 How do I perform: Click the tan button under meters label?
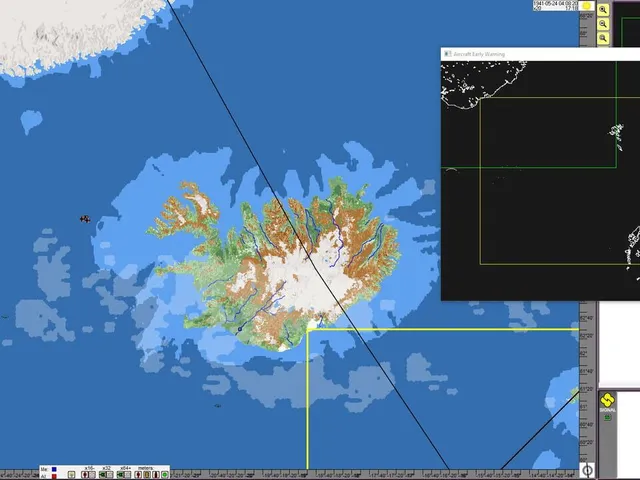pyautogui.click(x=147, y=475)
